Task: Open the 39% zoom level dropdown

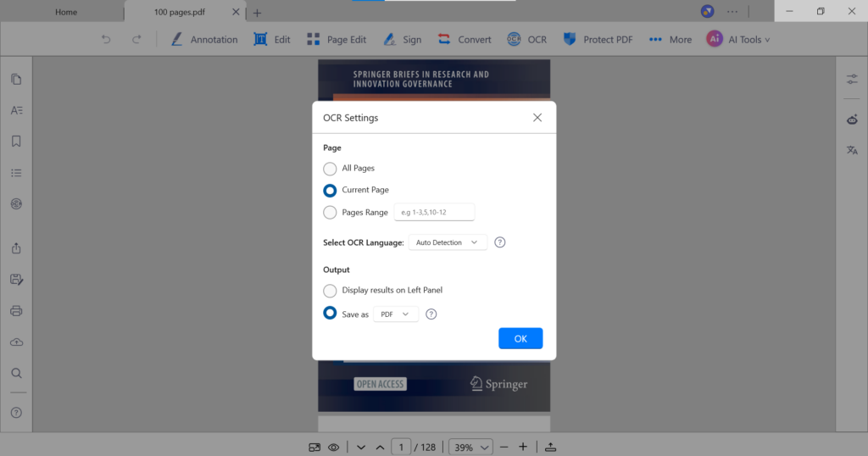Action: [x=472, y=447]
